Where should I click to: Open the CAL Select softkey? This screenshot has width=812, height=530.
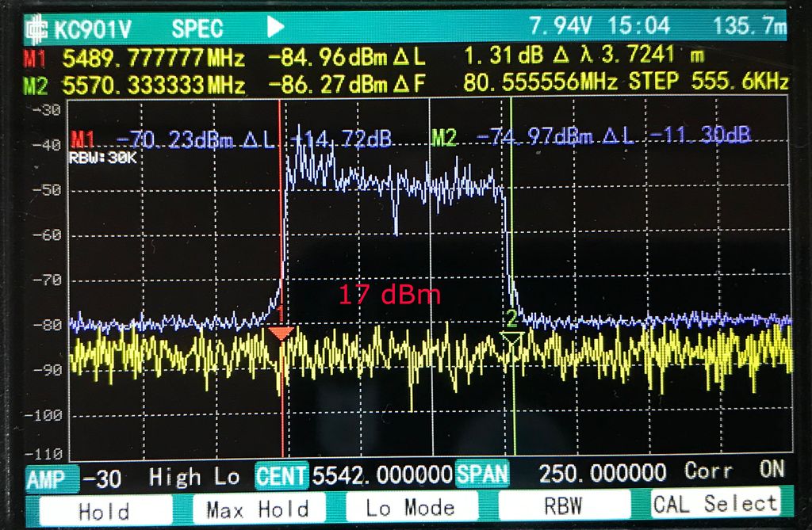pos(715,505)
